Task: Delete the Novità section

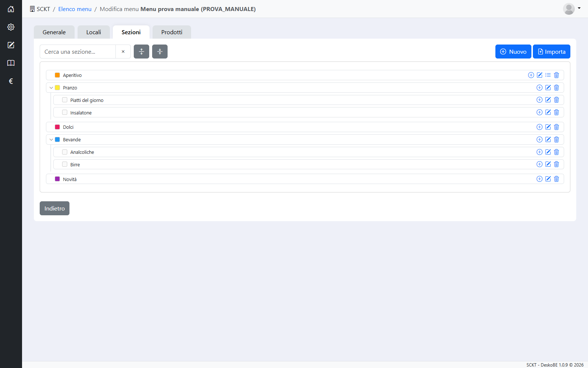Action: point(556,179)
